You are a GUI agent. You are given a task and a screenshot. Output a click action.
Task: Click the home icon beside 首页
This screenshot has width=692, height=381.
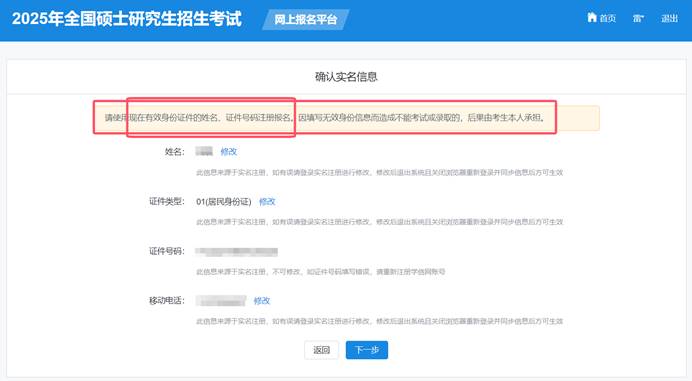592,17
